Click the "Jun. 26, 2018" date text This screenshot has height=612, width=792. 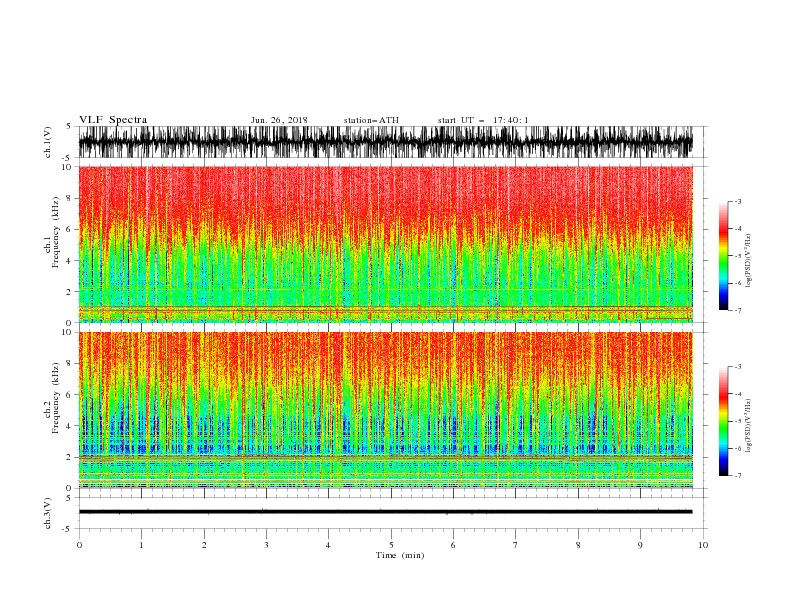(279, 120)
